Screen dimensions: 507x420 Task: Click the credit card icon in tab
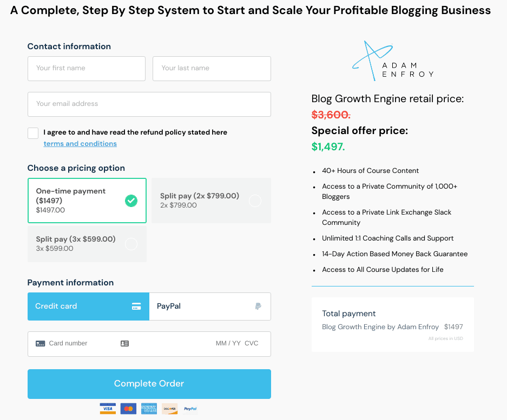(x=136, y=306)
